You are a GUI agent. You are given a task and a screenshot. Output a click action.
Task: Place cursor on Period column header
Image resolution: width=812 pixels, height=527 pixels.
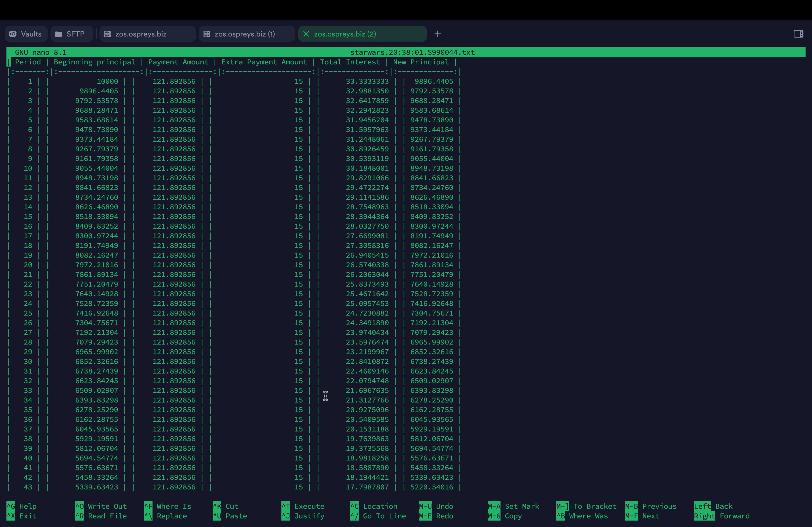(x=28, y=62)
